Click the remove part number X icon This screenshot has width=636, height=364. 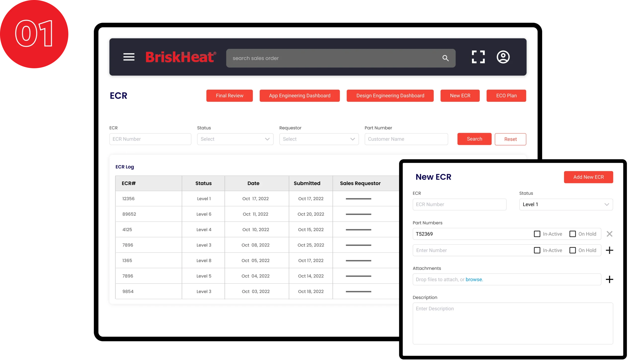tap(611, 233)
